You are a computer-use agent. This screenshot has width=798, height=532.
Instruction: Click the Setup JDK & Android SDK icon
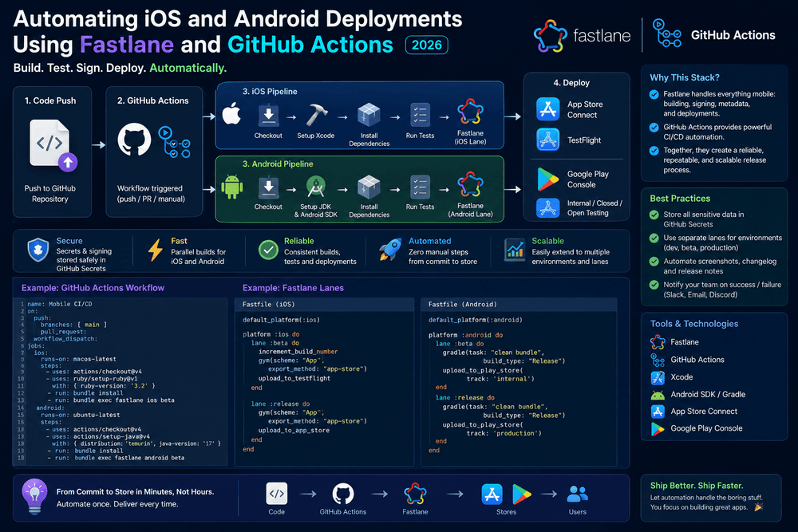(315, 187)
